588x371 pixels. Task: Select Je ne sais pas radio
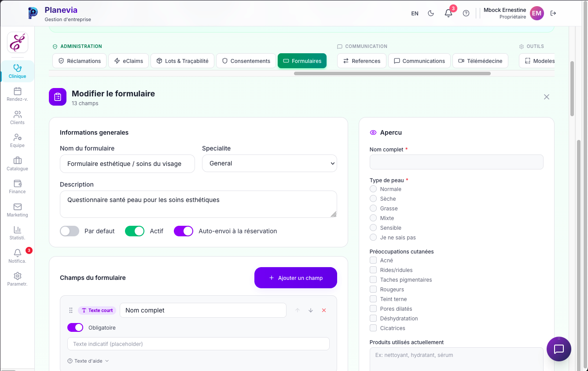click(x=373, y=237)
